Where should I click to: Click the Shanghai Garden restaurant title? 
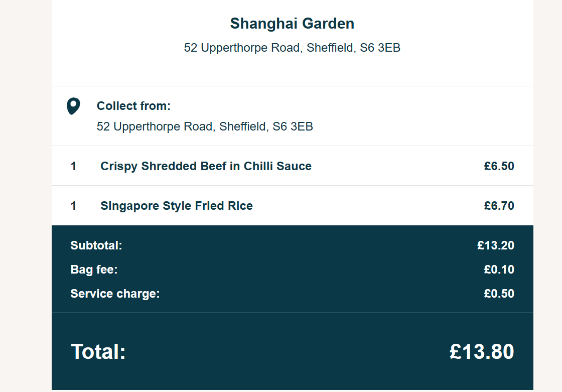[292, 24]
